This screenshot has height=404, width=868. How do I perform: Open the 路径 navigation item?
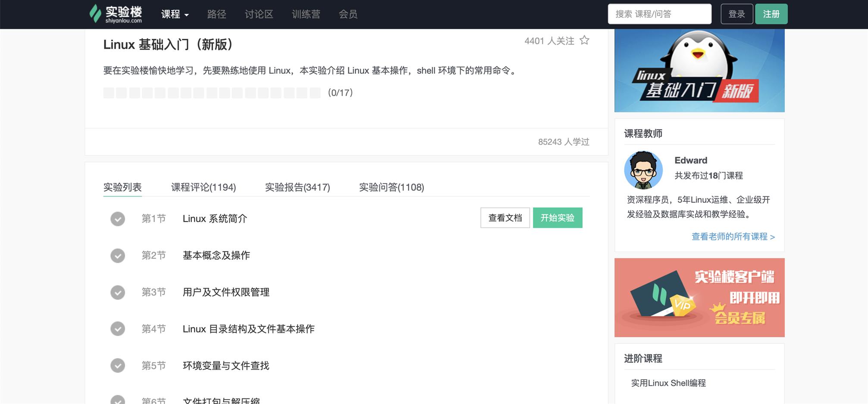(216, 14)
